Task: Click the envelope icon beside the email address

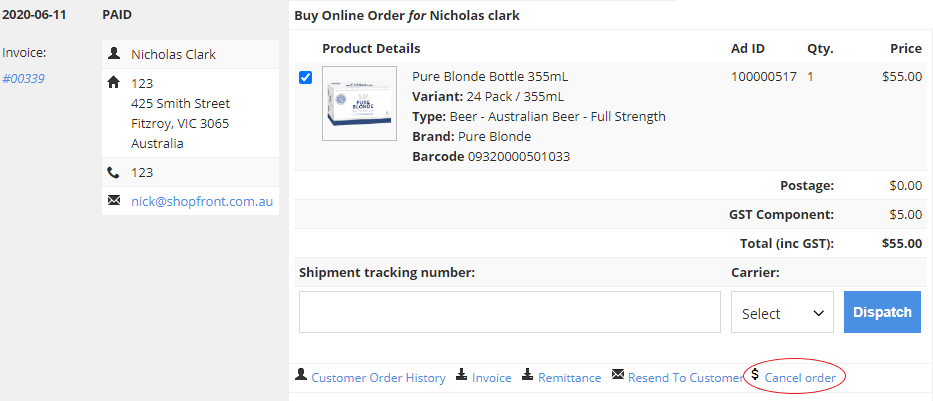Action: pos(114,200)
